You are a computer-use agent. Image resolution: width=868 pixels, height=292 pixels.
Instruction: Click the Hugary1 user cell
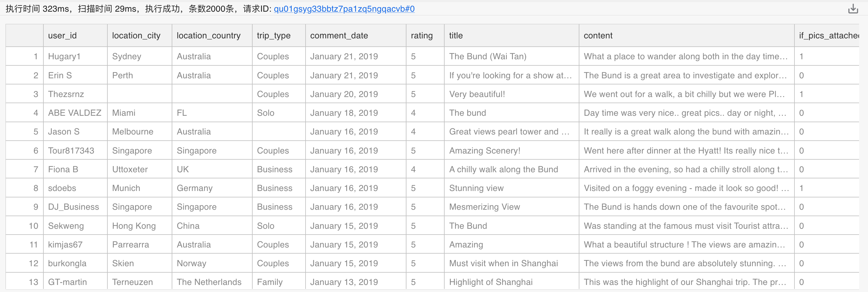click(x=64, y=56)
